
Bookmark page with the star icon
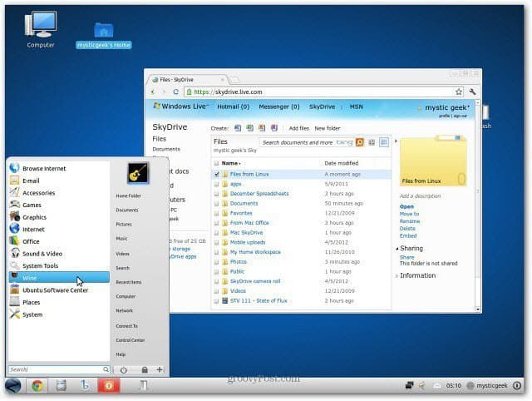tap(459, 92)
